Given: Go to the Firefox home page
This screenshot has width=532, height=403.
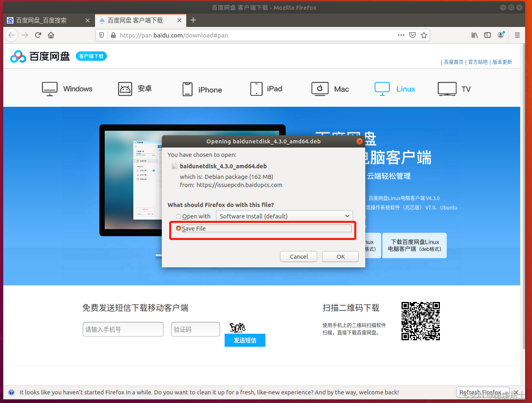Looking at the screenshot, I should coord(51,35).
